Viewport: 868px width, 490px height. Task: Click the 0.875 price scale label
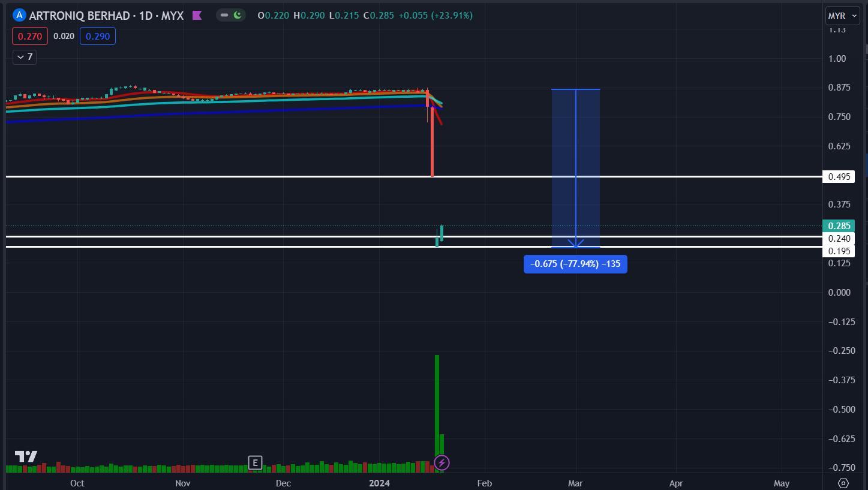click(x=839, y=88)
